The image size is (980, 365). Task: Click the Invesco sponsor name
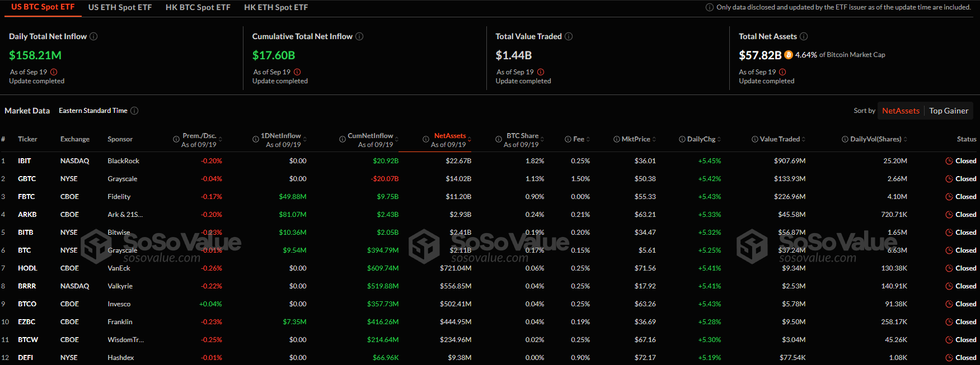click(119, 304)
